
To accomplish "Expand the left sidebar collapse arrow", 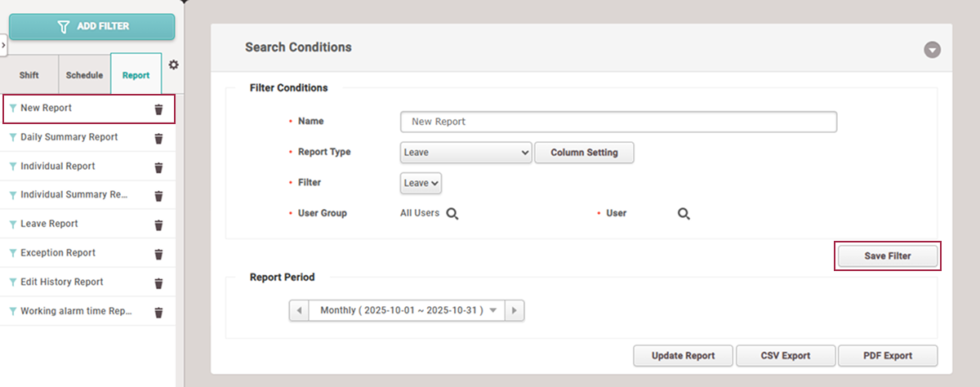I will click(3, 46).
